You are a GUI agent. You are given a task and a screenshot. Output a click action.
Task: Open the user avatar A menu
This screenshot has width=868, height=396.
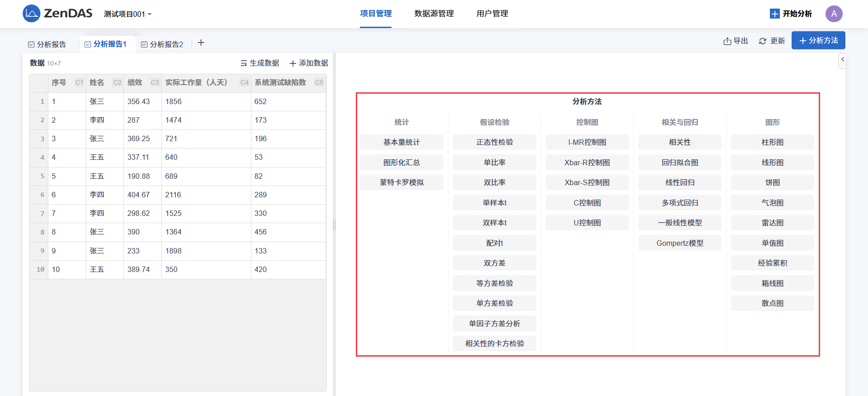coord(834,14)
